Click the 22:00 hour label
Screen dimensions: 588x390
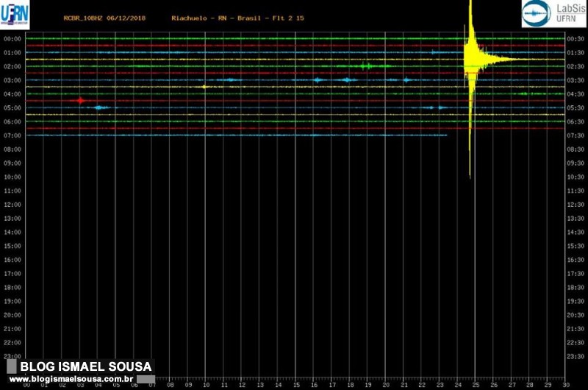12,343
